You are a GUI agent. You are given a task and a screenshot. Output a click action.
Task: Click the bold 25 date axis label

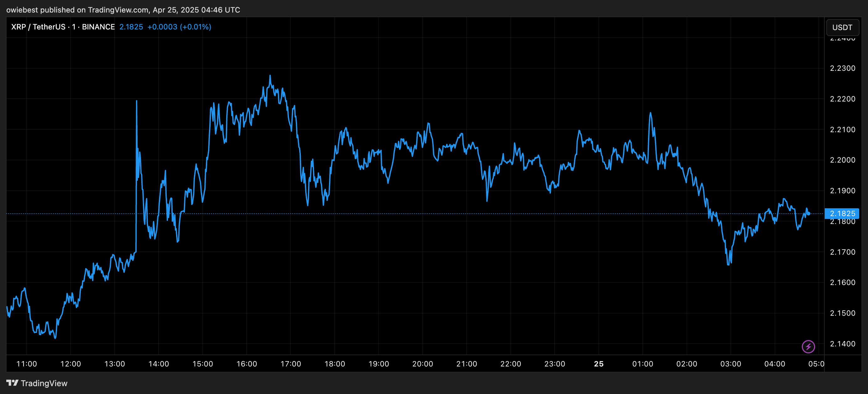coord(599,364)
